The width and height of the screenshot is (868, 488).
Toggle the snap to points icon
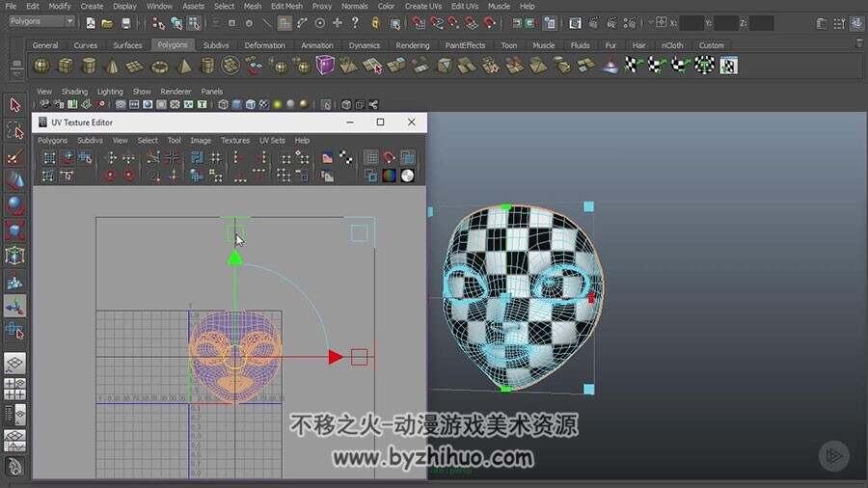coord(453,23)
